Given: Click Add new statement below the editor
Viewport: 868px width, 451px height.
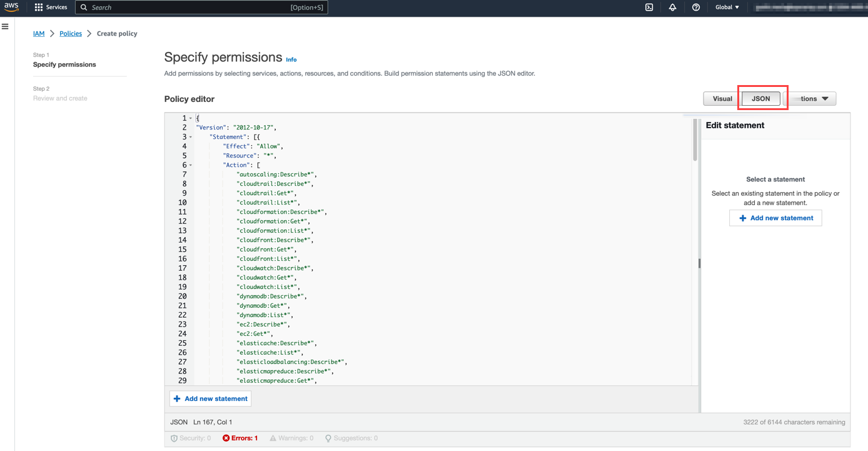Looking at the screenshot, I should 211,398.
